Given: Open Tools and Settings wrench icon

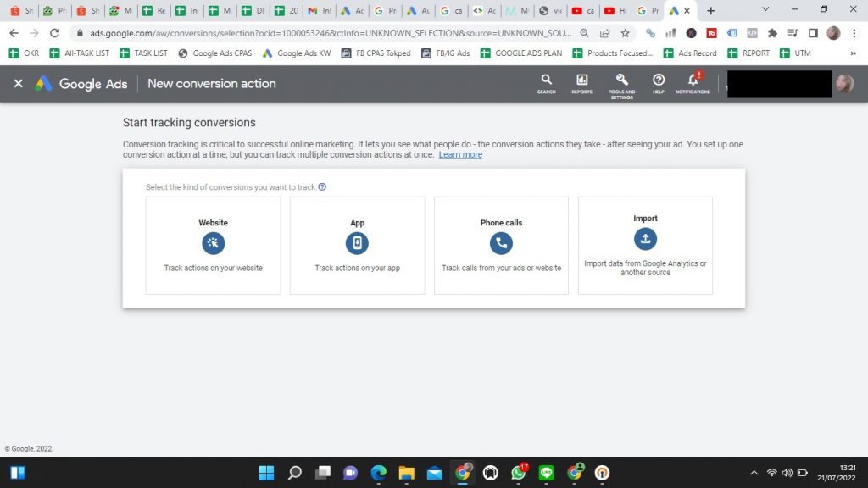Looking at the screenshot, I should pos(621,83).
